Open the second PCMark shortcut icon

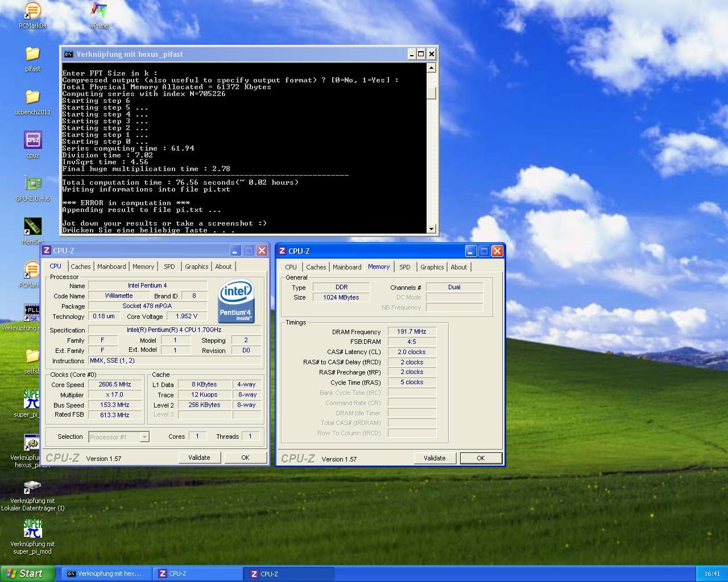click(x=32, y=270)
